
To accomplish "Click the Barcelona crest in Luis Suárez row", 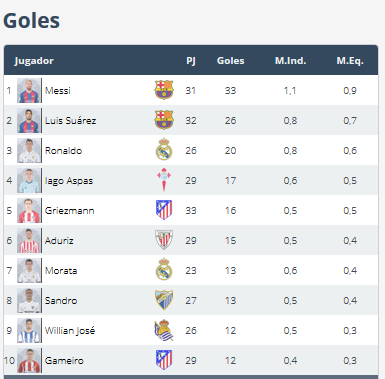I will pos(164,120).
